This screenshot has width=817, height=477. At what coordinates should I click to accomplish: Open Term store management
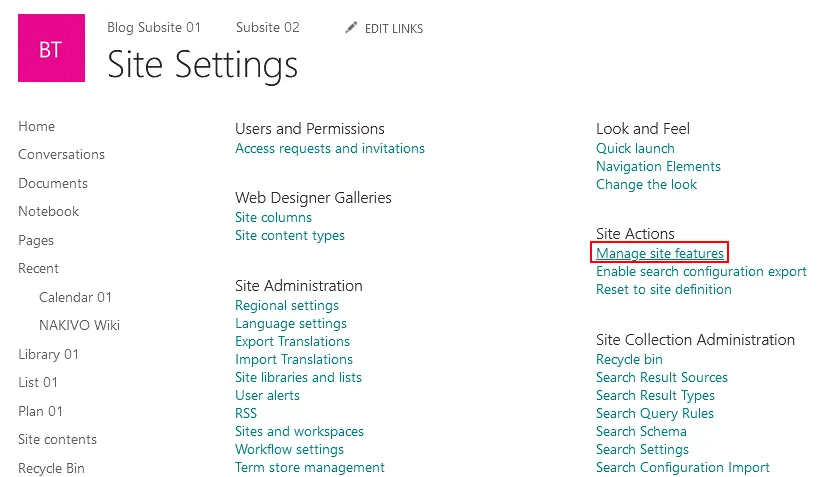point(309,468)
